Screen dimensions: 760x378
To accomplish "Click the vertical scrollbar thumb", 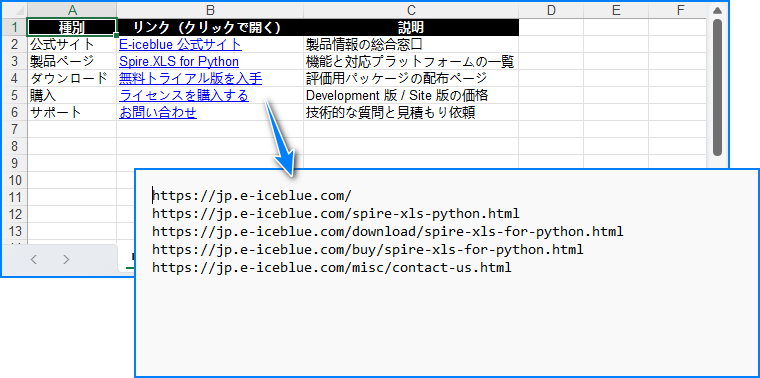I will [718, 88].
